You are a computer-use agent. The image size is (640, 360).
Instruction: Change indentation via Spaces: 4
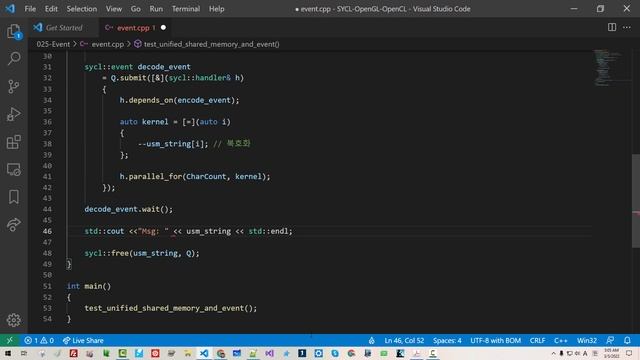pyautogui.click(x=447, y=340)
